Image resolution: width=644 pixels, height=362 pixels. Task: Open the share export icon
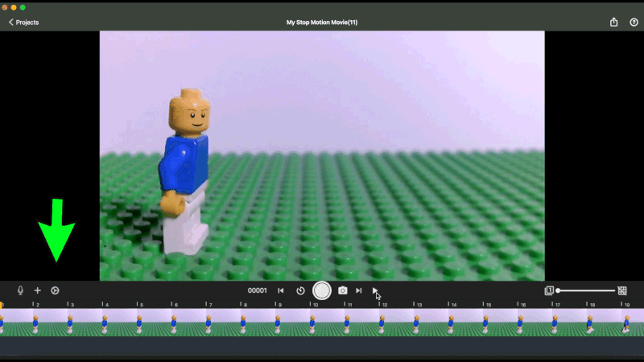click(x=613, y=23)
